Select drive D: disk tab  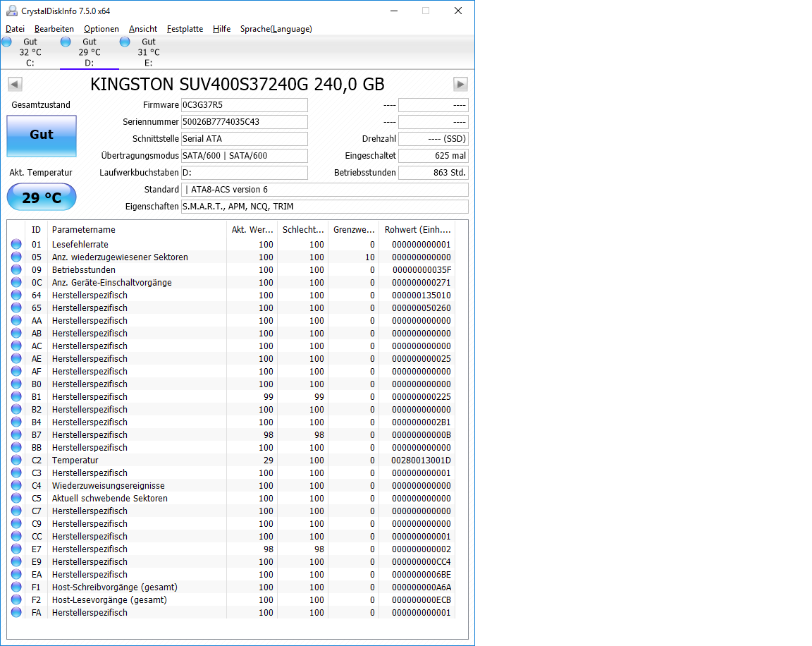89,52
